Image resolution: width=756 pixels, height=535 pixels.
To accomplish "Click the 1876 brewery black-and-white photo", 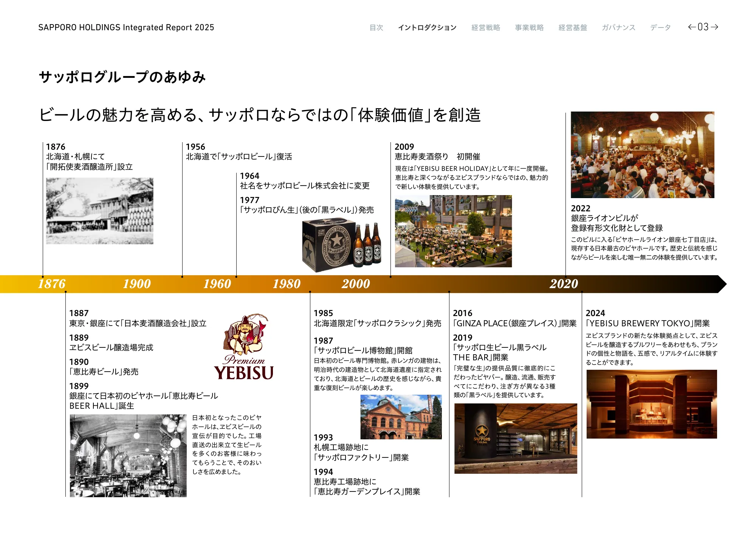I will (x=100, y=211).
